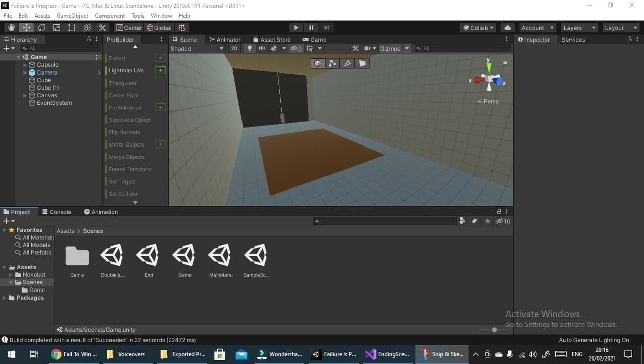Open custom editor tools
The image size is (644, 364).
click(102, 28)
